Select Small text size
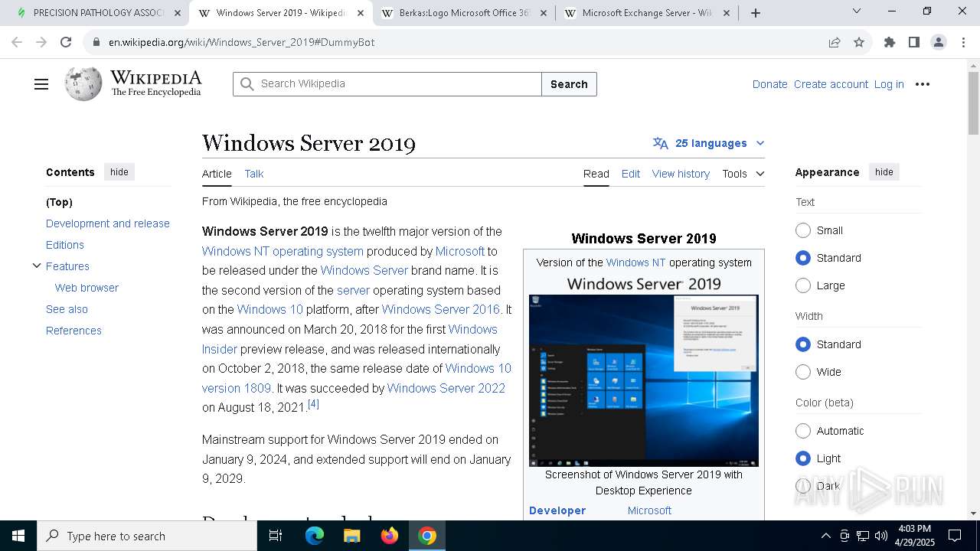The image size is (980, 551). [x=803, y=230]
